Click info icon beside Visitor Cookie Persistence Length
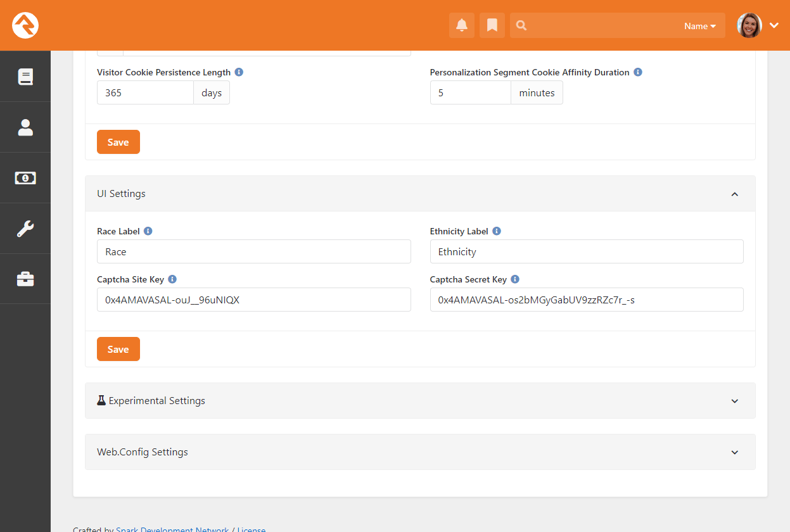This screenshot has height=532, width=790. [x=239, y=72]
